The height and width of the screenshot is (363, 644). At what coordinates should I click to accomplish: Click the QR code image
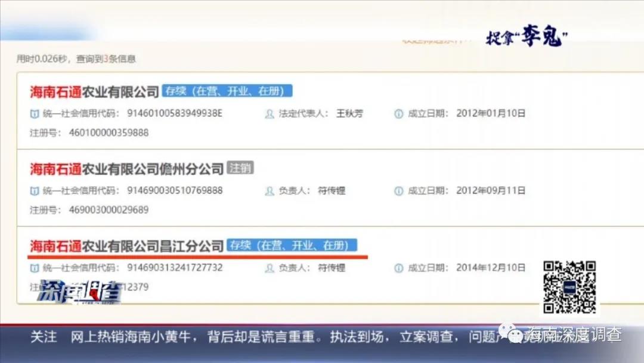click(569, 287)
